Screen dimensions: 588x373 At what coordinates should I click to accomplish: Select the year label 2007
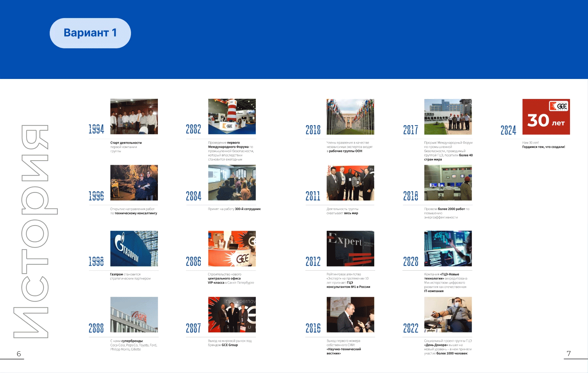pos(194,328)
